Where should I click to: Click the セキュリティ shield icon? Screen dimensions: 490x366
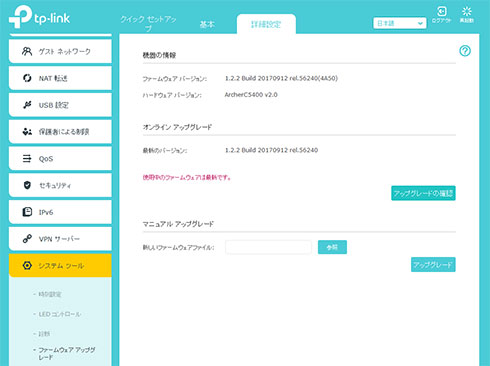27,185
